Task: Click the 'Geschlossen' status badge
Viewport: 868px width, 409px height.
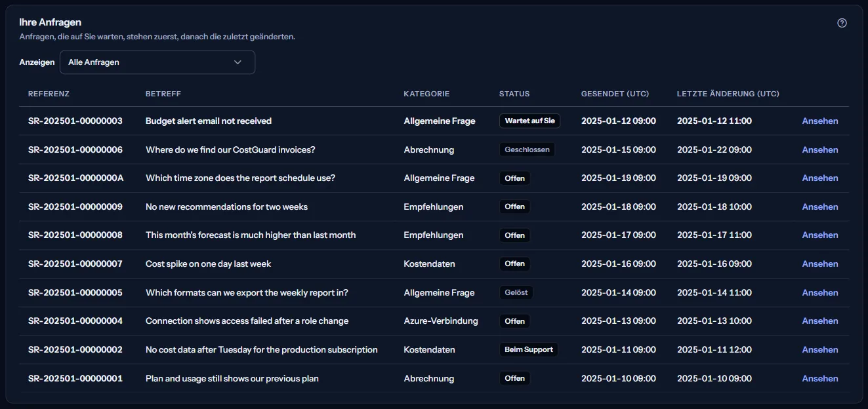Action: pos(527,149)
